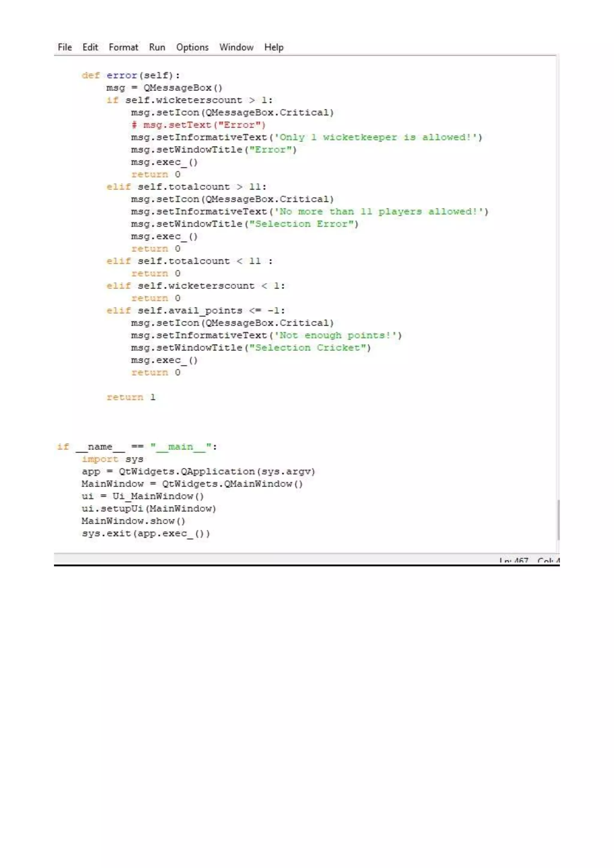Open the Run menu
The height and width of the screenshot is (868, 614).
[x=157, y=47]
